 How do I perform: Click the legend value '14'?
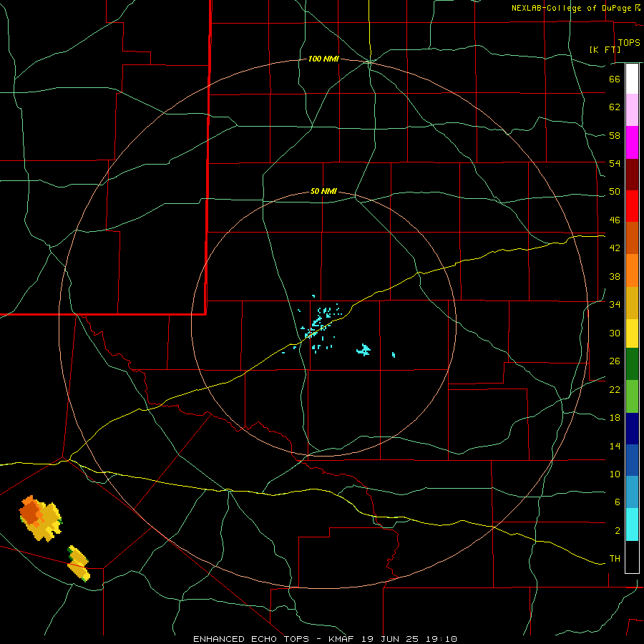(615, 446)
